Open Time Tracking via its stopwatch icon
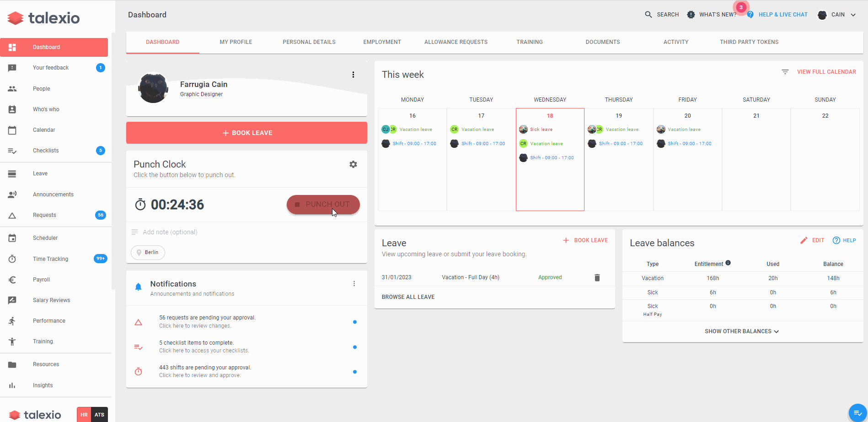Screen dimensions: 868x422 point(12,259)
